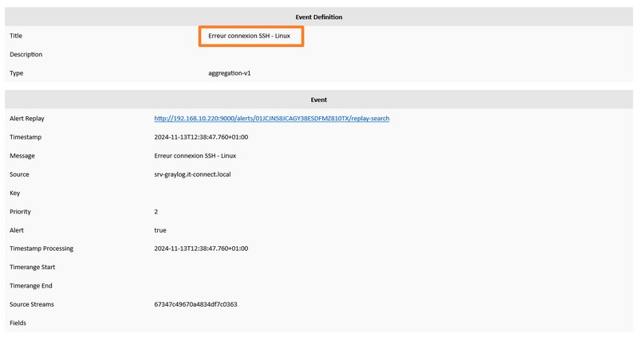
Task: Click the Description label
Action: 26,54
